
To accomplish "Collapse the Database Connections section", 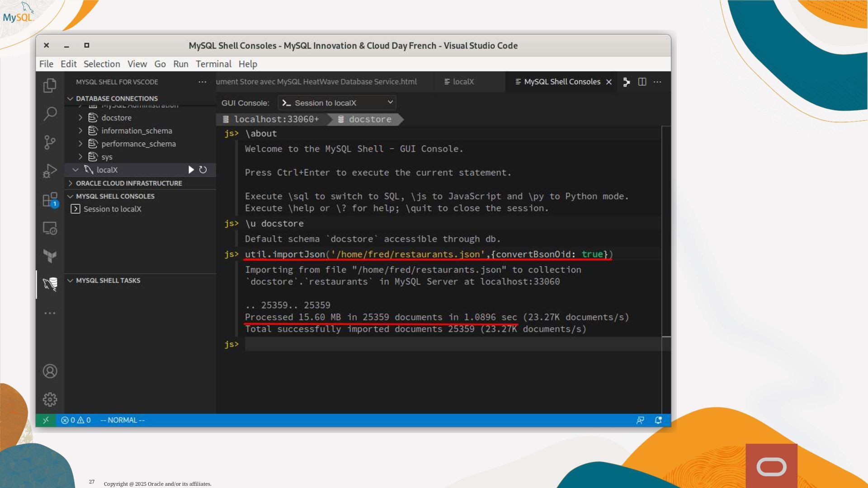I will (71, 99).
